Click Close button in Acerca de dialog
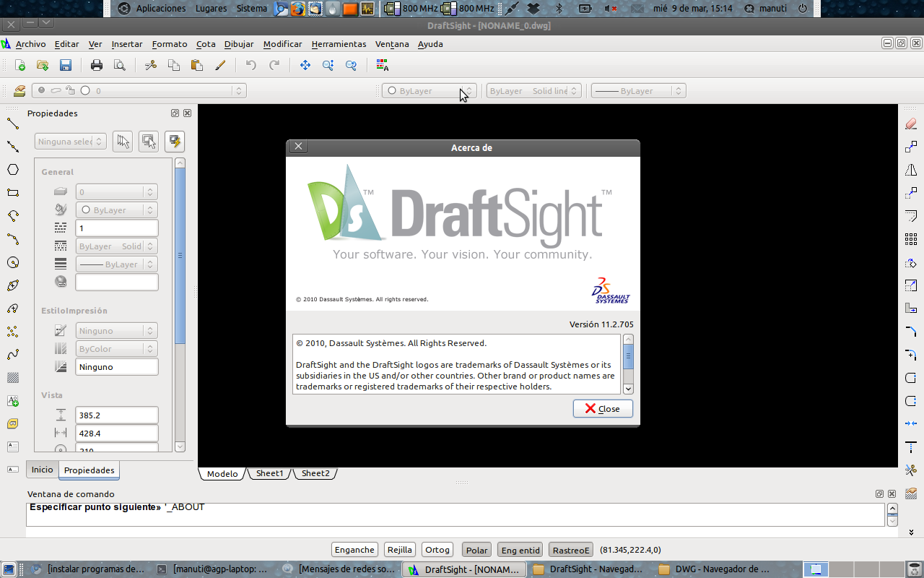This screenshot has height=578, width=924. click(x=603, y=409)
